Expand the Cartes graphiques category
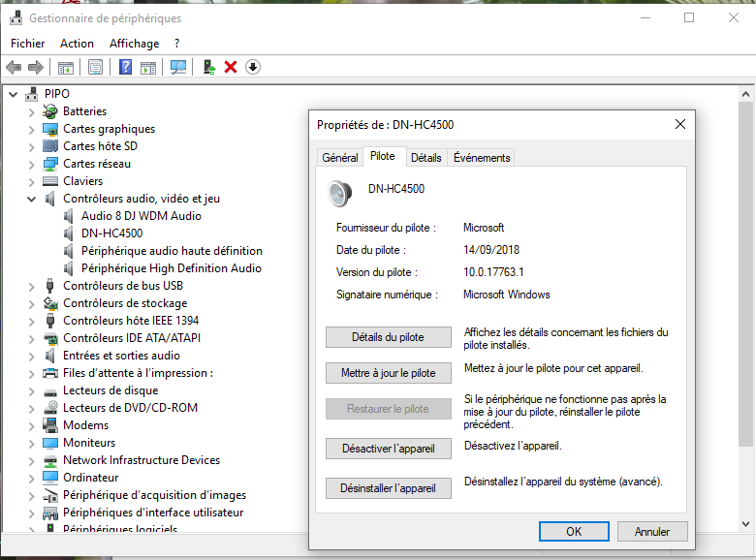756x560 pixels. point(31,130)
